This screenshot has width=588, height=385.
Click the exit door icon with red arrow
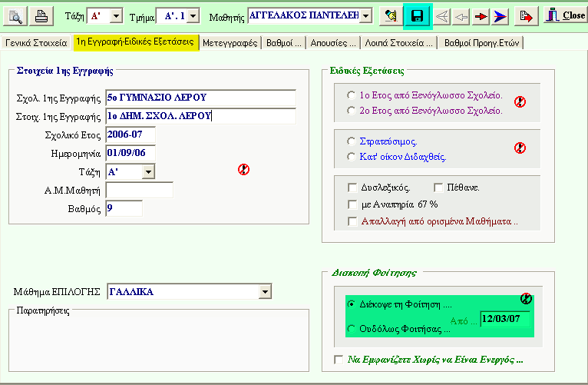click(527, 15)
